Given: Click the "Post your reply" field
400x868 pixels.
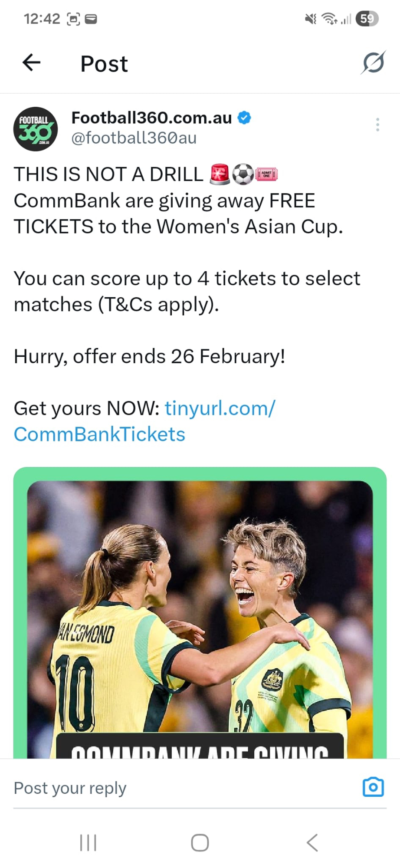Looking at the screenshot, I should coord(174,788).
